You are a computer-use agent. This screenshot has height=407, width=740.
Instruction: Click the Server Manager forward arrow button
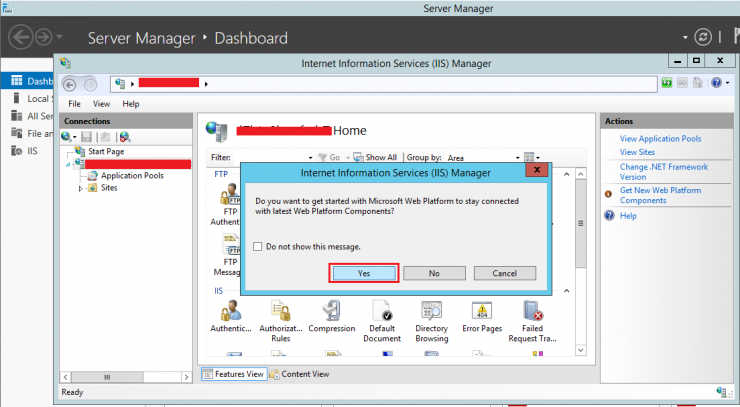click(43, 37)
